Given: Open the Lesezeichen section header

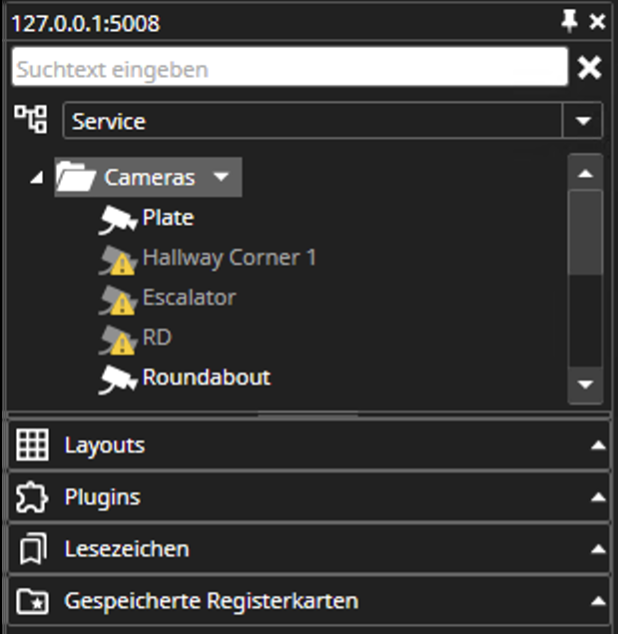Looking at the screenshot, I should (309, 549).
